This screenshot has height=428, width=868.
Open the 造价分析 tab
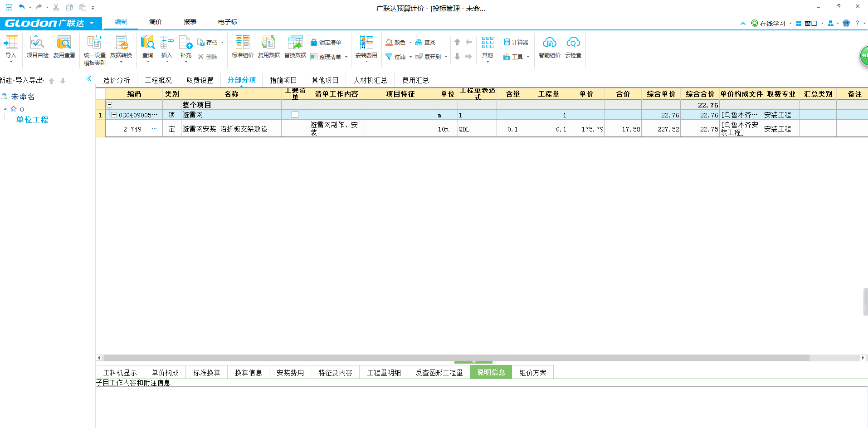coord(117,80)
